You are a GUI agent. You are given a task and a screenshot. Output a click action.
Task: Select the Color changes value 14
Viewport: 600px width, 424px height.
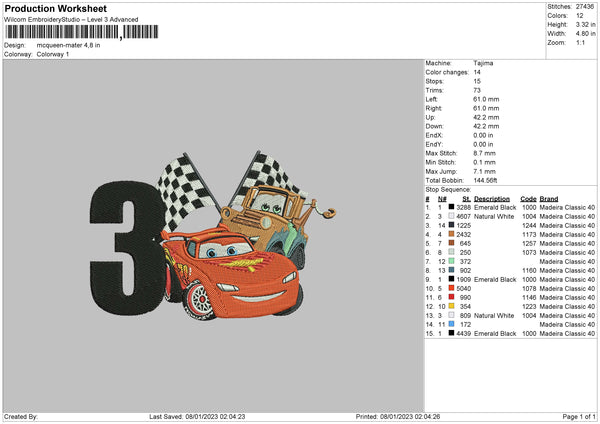[477, 72]
